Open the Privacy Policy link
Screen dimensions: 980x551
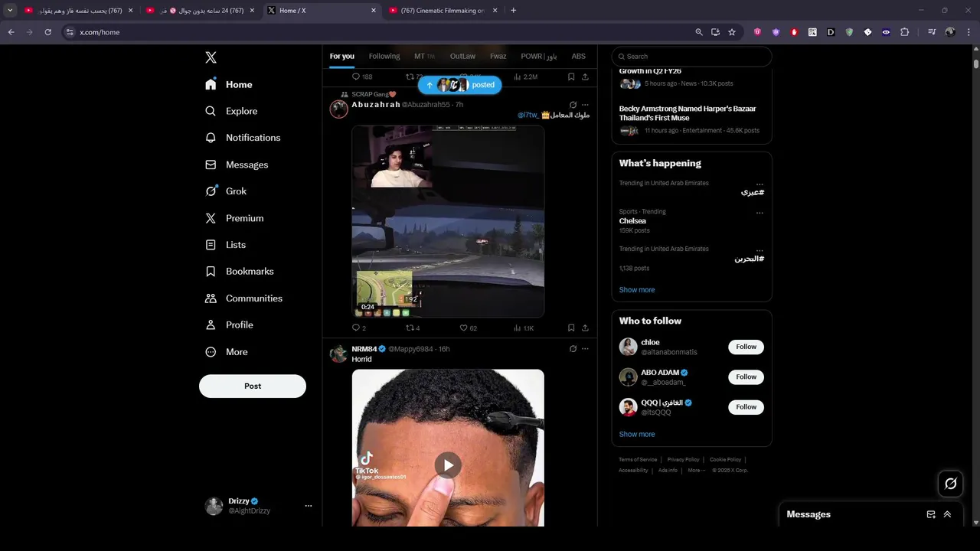[683, 460]
